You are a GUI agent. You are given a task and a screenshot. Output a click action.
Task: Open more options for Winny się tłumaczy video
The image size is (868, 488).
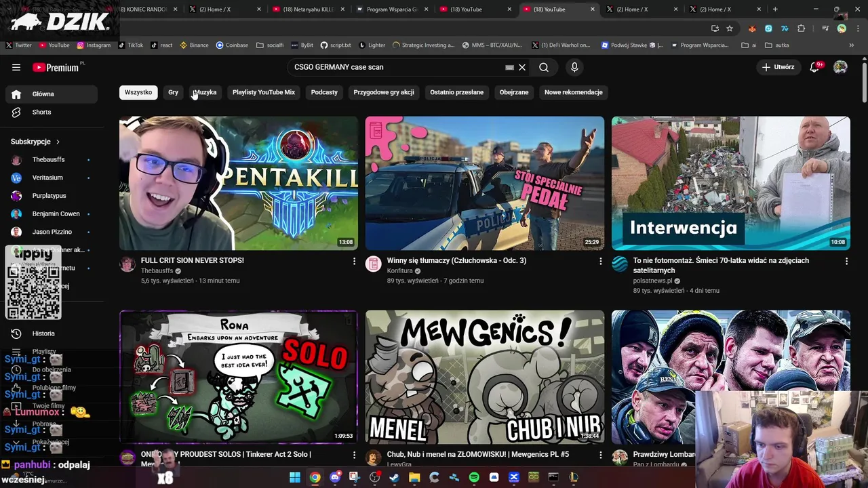(600, 261)
